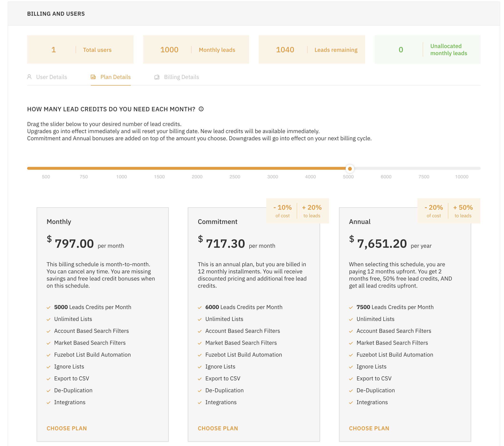Click Commitment plan's Integrations checkmark
Viewport: 504px width, 446px height.
200,402
